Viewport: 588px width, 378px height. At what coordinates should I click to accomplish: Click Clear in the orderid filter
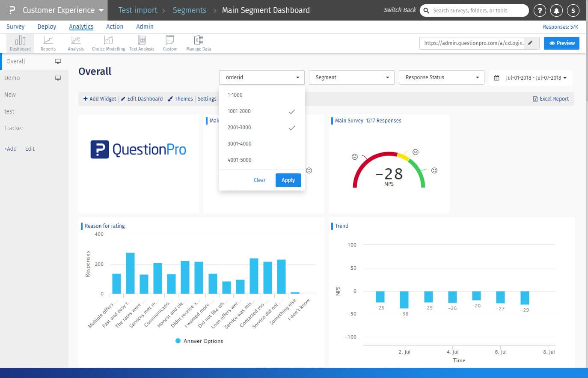coord(259,180)
